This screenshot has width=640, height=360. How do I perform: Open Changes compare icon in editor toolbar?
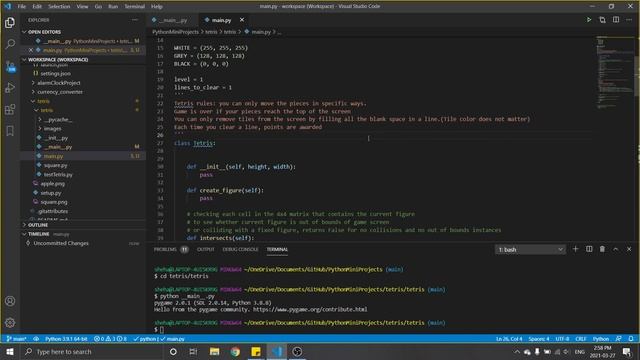[x=602, y=20]
